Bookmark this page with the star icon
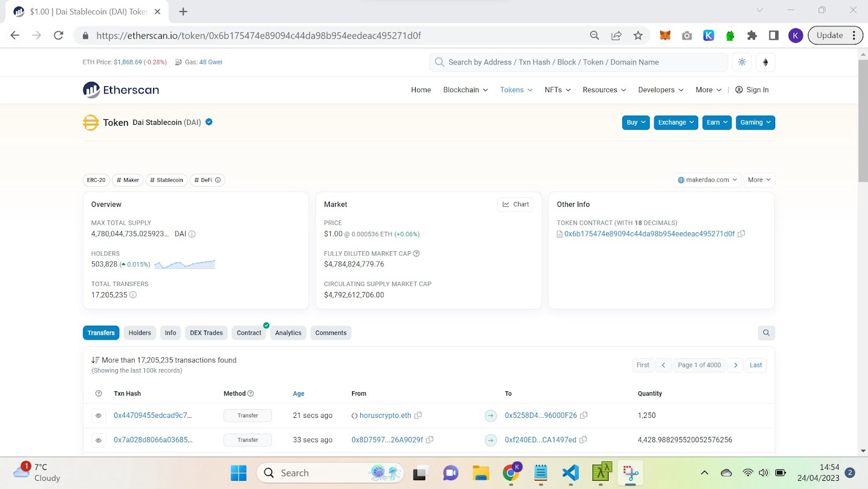868x489 pixels. [638, 35]
